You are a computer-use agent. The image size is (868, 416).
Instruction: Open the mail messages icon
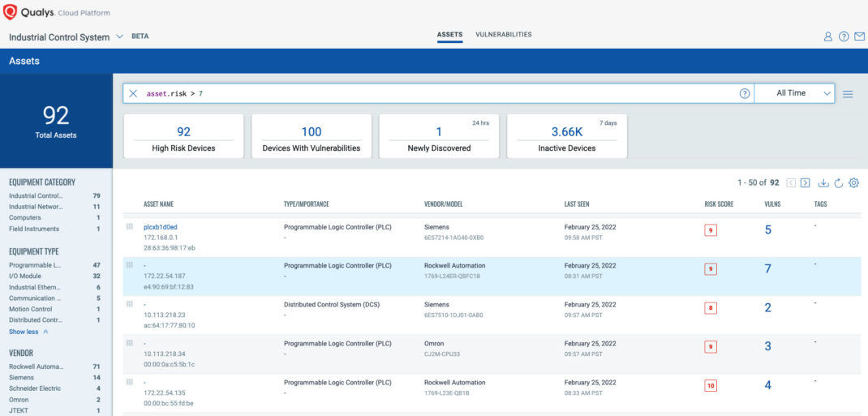(x=859, y=36)
